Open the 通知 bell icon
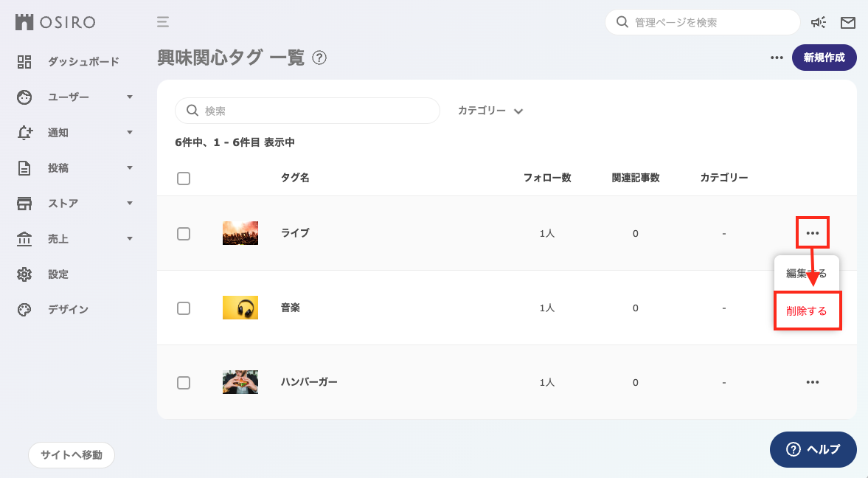The height and width of the screenshot is (478, 868). (24, 132)
